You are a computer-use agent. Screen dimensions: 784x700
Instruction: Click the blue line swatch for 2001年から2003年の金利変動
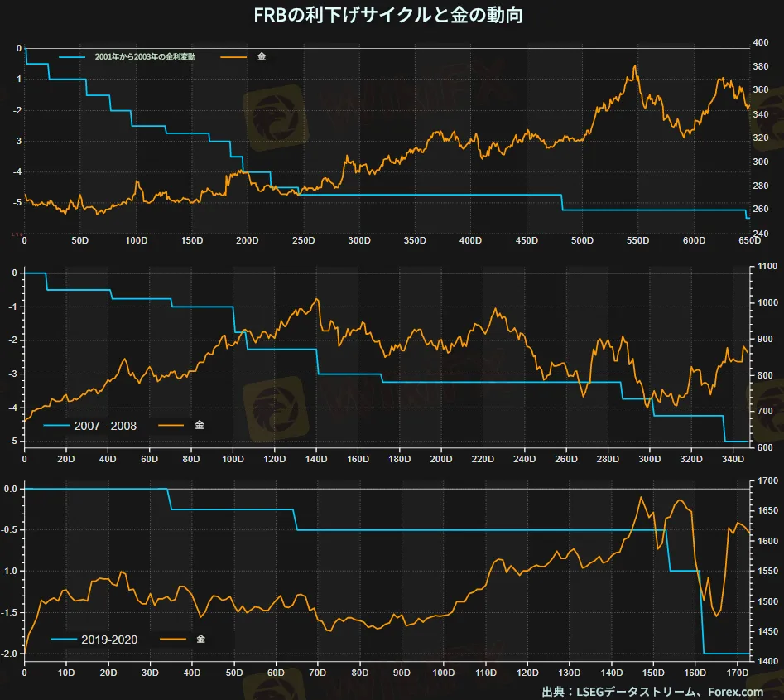tap(72, 56)
